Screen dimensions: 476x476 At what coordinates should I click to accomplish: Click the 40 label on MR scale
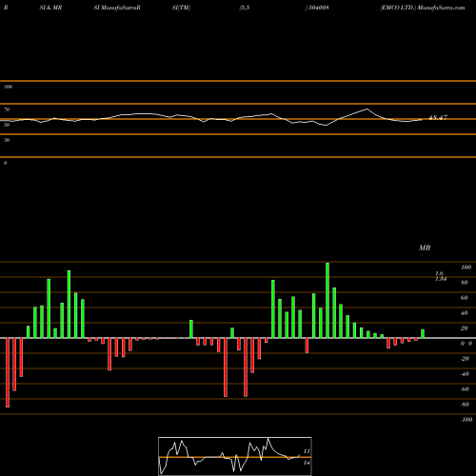(x=465, y=313)
